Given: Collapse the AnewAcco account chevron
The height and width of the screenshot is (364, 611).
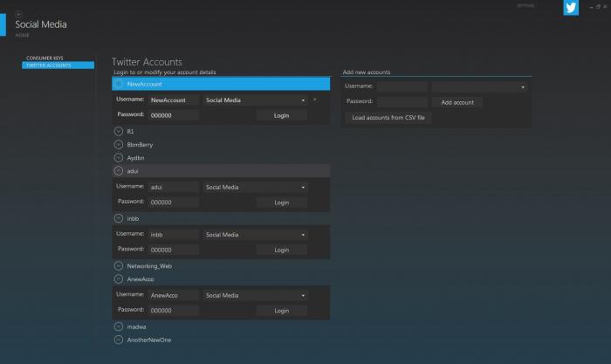Looking at the screenshot, I should pyautogui.click(x=119, y=279).
